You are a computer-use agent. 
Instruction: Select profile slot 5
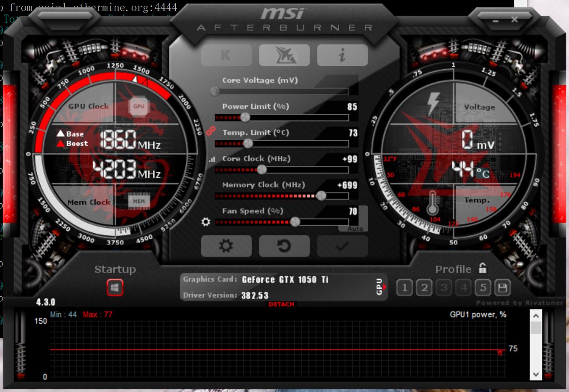482,288
